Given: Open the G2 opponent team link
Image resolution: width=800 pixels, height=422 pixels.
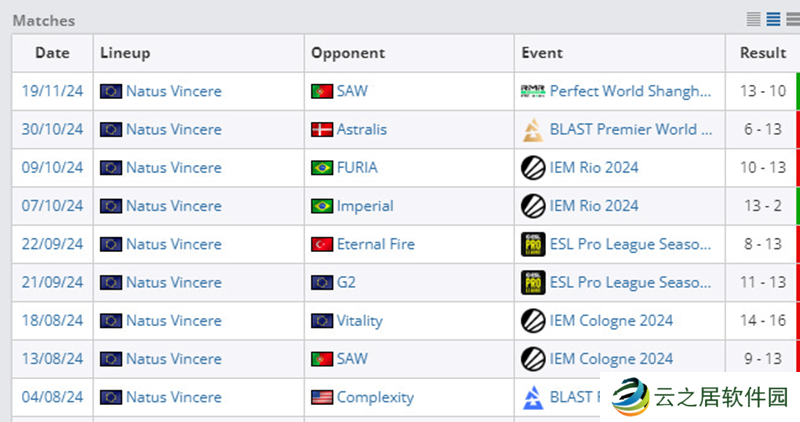Looking at the screenshot, I should tap(346, 282).
